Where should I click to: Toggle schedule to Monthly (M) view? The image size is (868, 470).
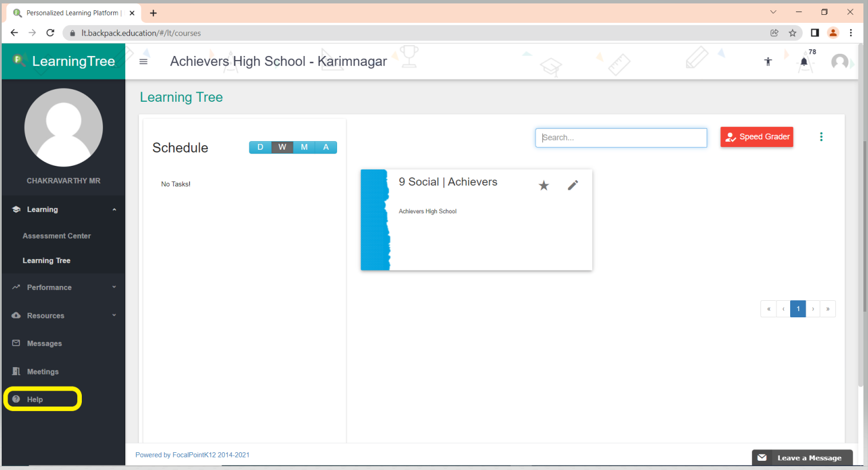pos(304,148)
